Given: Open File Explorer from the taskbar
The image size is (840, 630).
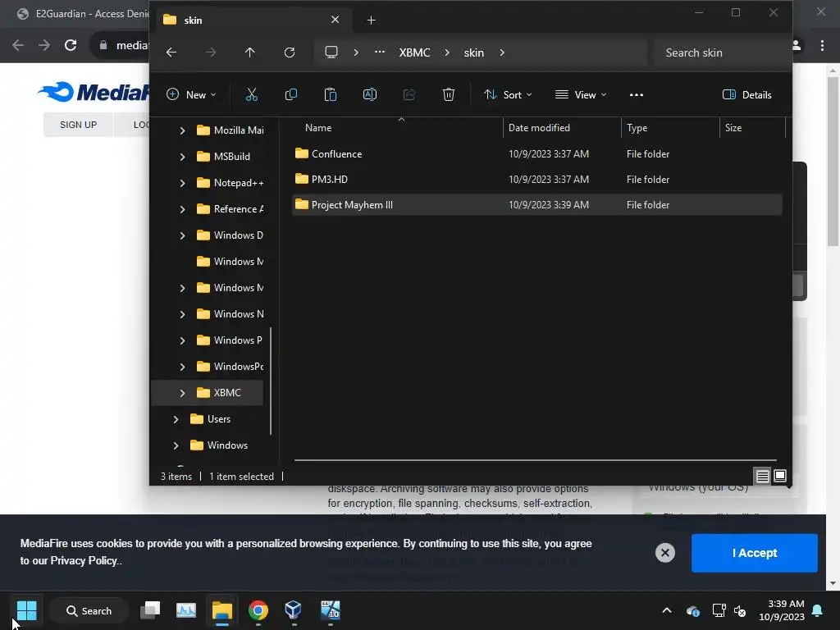Looking at the screenshot, I should coord(221,610).
